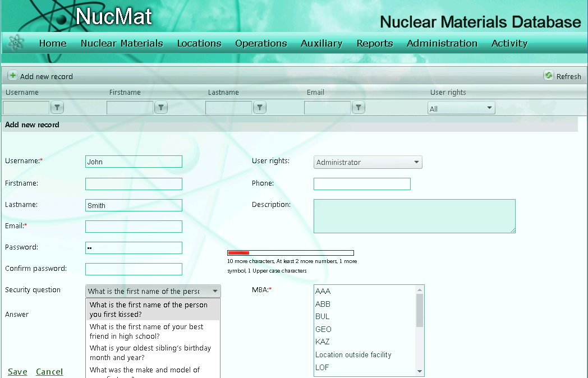The image size is (588, 378).
Task: Collapse the Security question dropdown
Action: [215, 291]
